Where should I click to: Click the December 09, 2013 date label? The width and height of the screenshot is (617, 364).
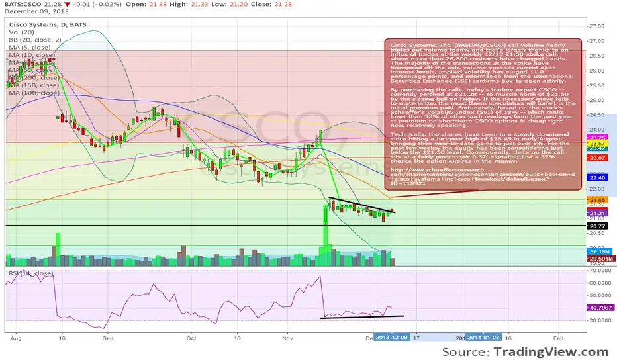[x=36, y=11]
